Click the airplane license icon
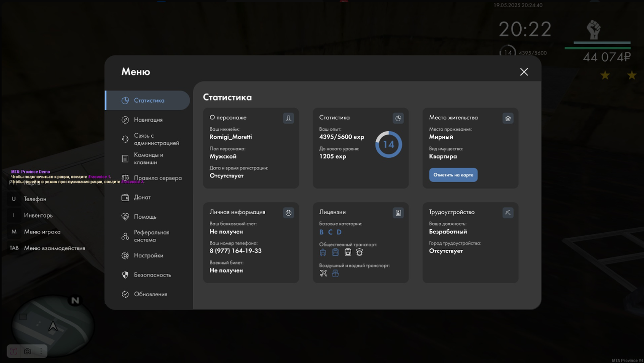The width and height of the screenshot is (644, 363). (323, 273)
